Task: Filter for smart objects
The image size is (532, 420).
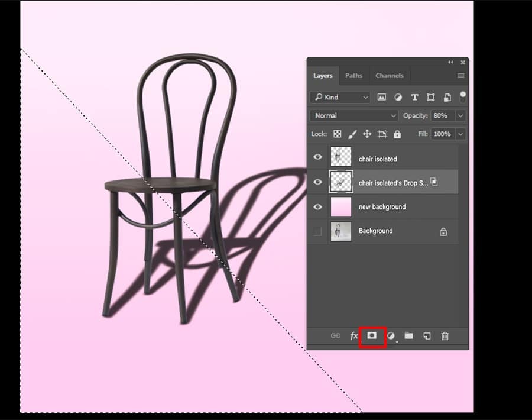Action: [447, 98]
